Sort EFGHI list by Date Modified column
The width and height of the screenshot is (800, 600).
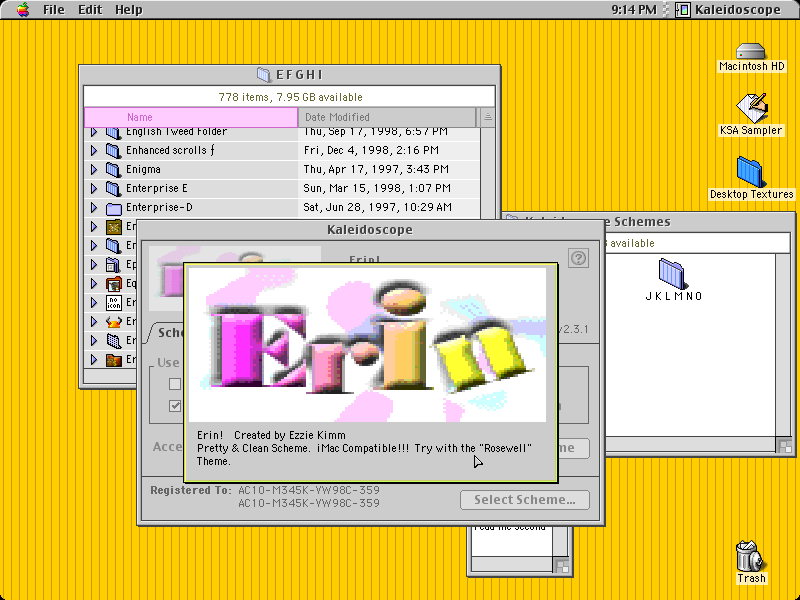click(387, 117)
